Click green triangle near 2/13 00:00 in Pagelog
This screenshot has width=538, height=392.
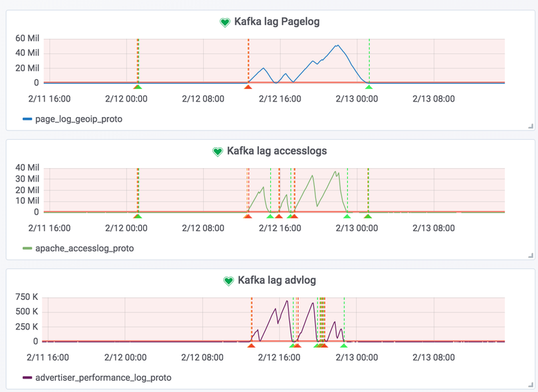[368, 87]
